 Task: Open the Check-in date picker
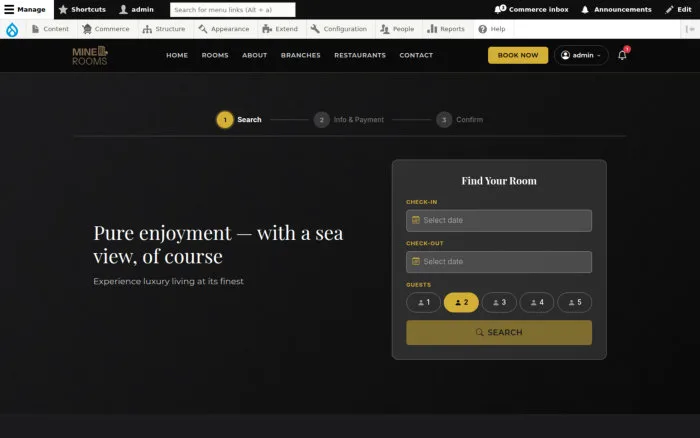point(499,221)
